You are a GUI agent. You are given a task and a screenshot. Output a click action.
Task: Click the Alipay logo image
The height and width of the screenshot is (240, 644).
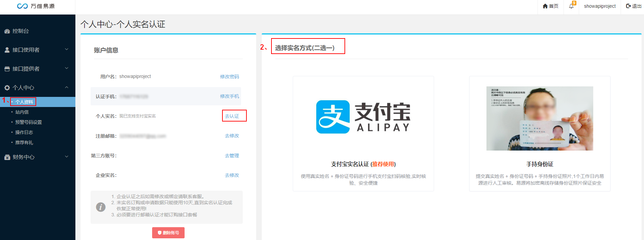coord(363,117)
